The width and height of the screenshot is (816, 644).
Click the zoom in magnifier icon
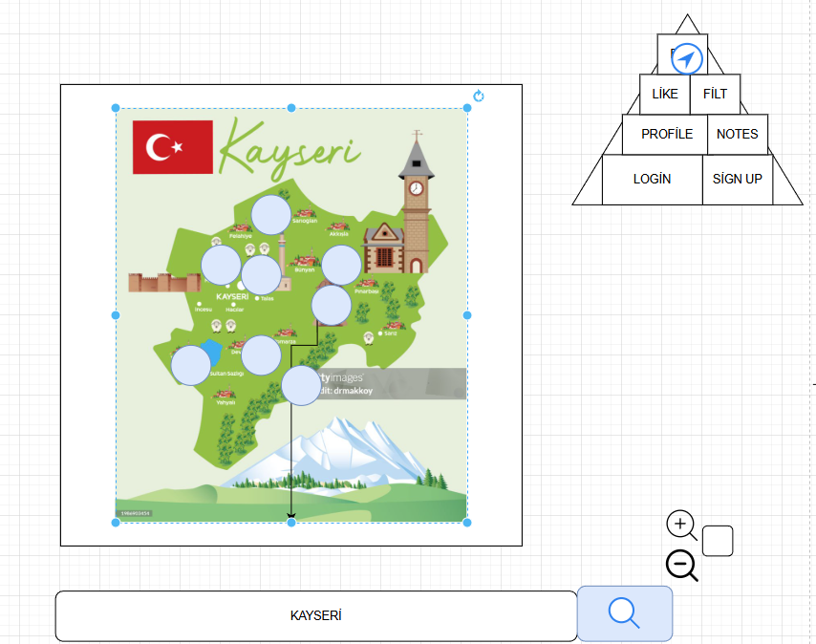tap(681, 526)
